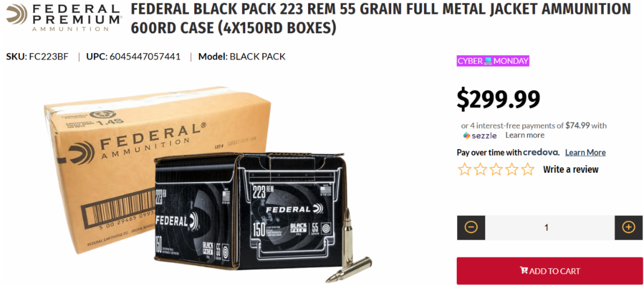Click the Sezzle logo

pos(480,135)
